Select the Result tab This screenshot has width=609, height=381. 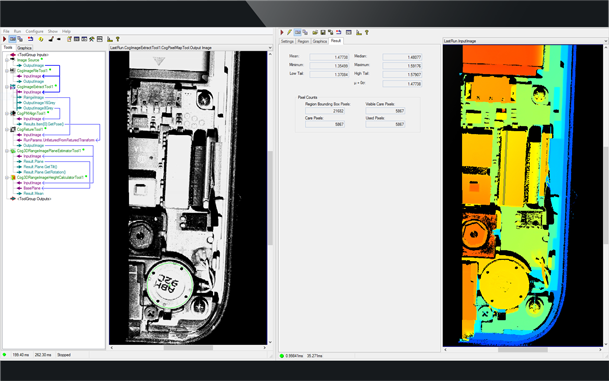(x=336, y=41)
